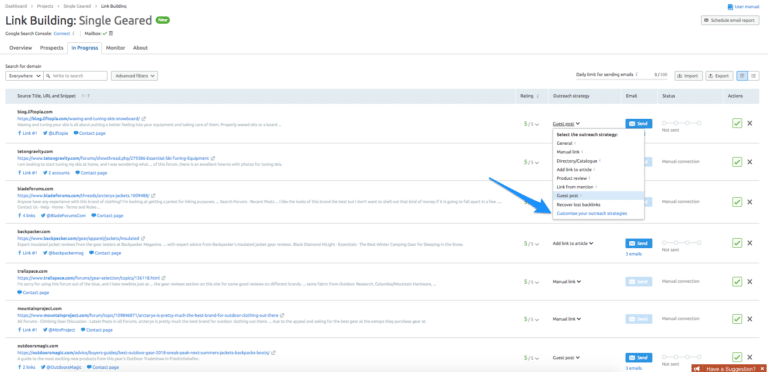Remove backpacker.com with the X icon
768x372 pixels.
click(749, 243)
